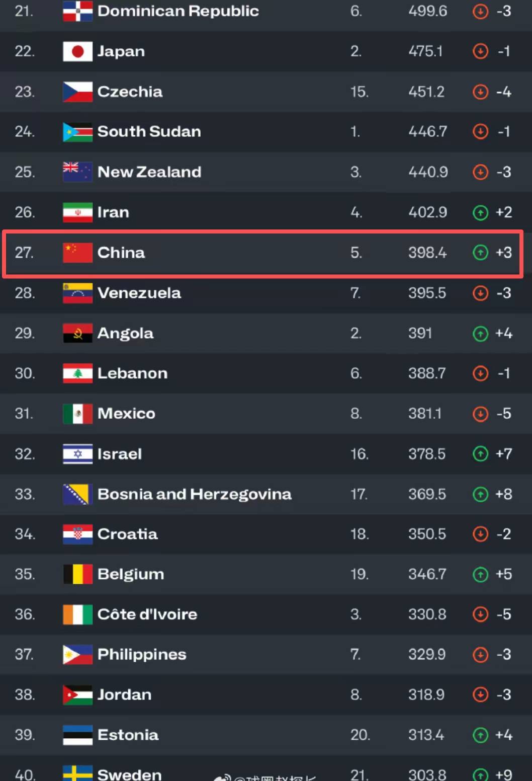Click the red down arrow beside Mexico
Image resolution: width=532 pixels, height=781 pixels.
[x=480, y=414]
